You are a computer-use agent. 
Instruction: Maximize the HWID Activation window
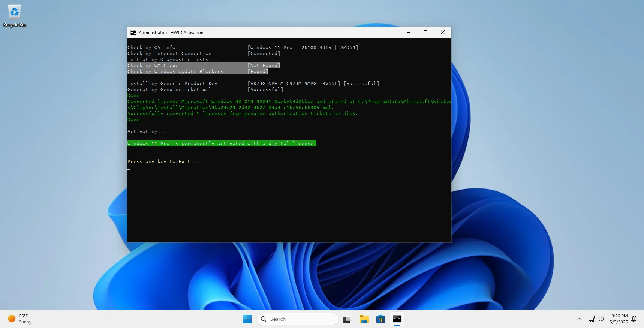point(425,33)
